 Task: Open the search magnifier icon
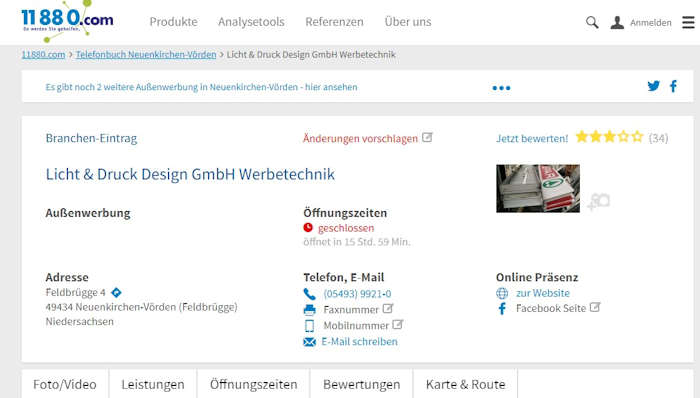pyautogui.click(x=592, y=22)
